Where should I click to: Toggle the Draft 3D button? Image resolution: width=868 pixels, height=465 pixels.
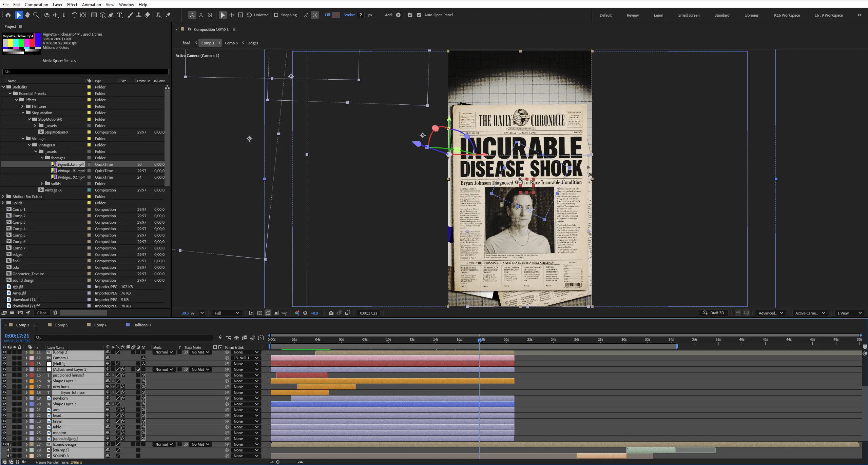713,313
